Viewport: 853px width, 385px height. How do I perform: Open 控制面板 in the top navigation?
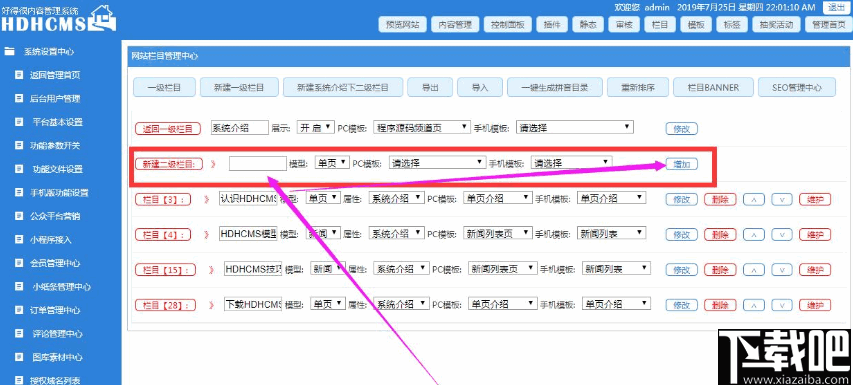(508, 24)
